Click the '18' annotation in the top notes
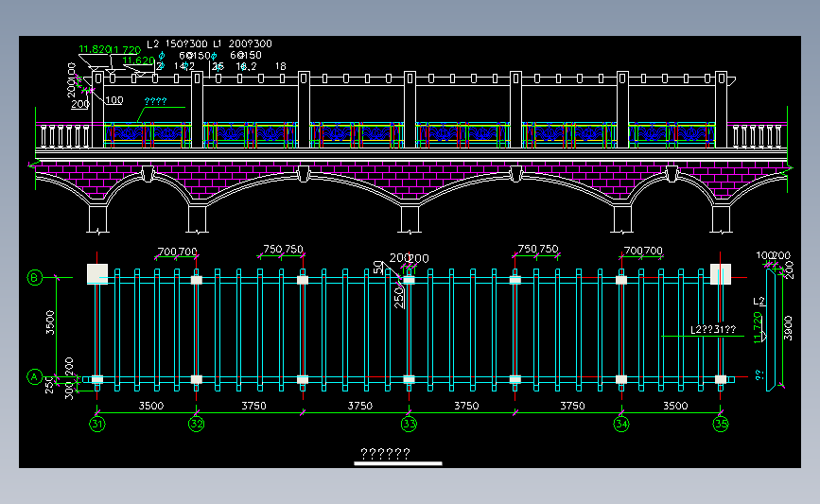This screenshot has height=504, width=820. 281,66
